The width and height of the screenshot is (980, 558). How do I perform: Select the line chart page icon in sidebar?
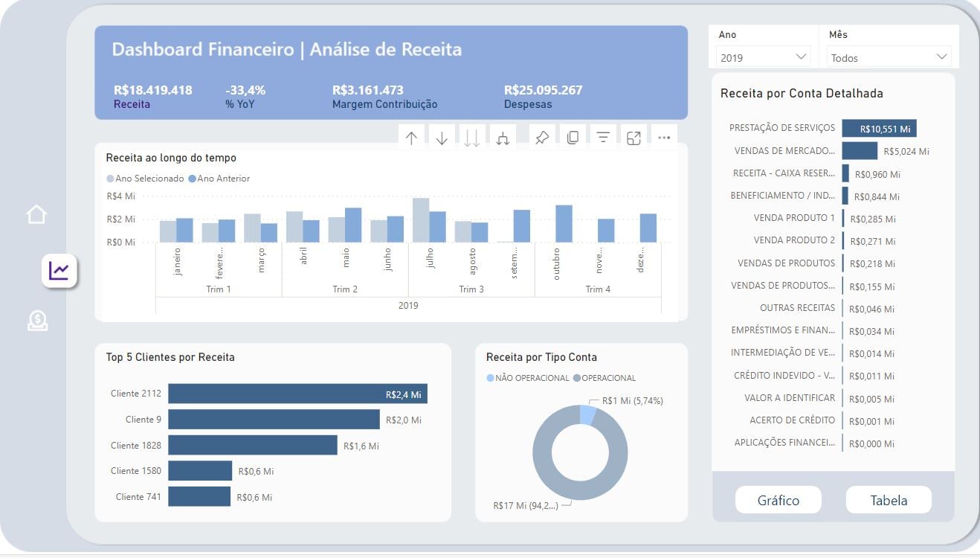tap(59, 270)
